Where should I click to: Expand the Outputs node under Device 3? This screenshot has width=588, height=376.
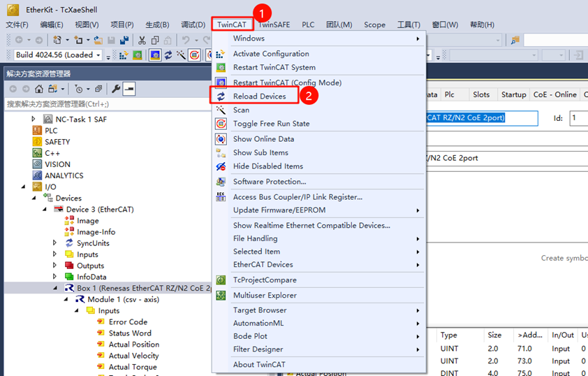[54, 266]
